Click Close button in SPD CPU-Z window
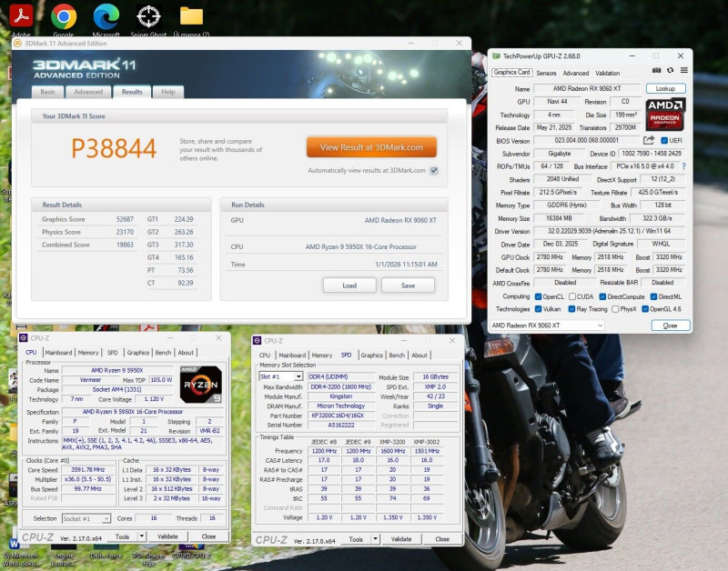The image size is (728, 571). pyautogui.click(x=442, y=539)
